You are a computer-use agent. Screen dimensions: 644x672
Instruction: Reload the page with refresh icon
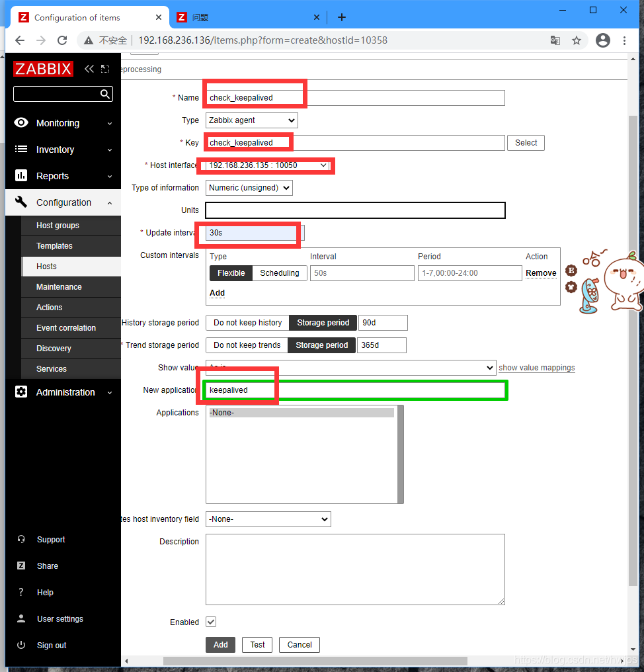tap(62, 40)
